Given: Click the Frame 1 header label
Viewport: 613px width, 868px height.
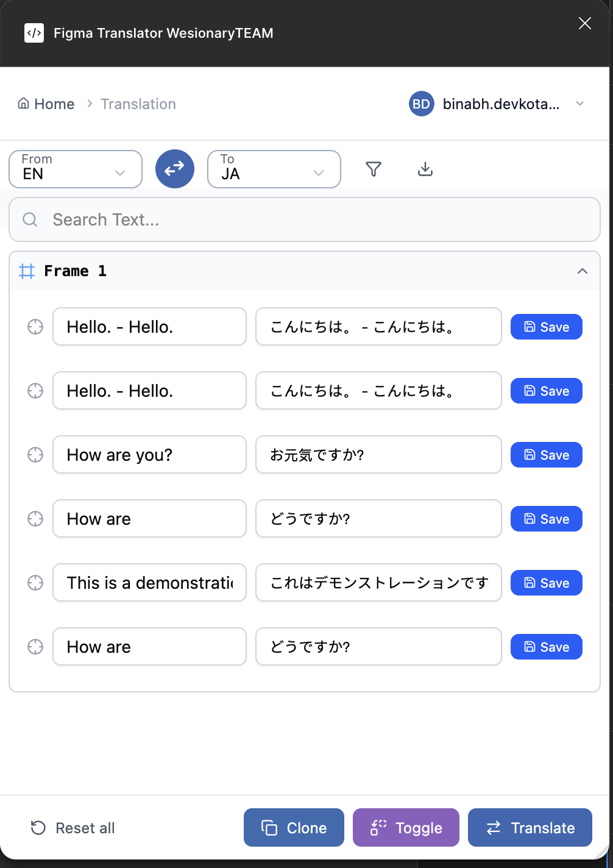Looking at the screenshot, I should pyautogui.click(x=76, y=271).
